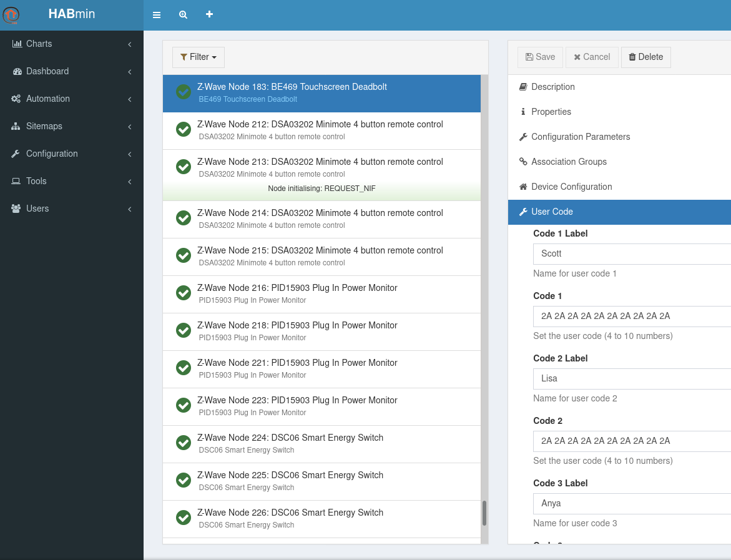Click the green status icon for Node 224
Viewport: 731px width, 560px height.
pyautogui.click(x=184, y=443)
